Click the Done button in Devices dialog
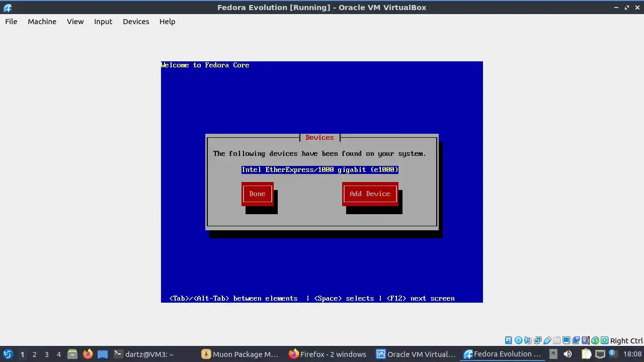644x362 pixels. (x=257, y=194)
